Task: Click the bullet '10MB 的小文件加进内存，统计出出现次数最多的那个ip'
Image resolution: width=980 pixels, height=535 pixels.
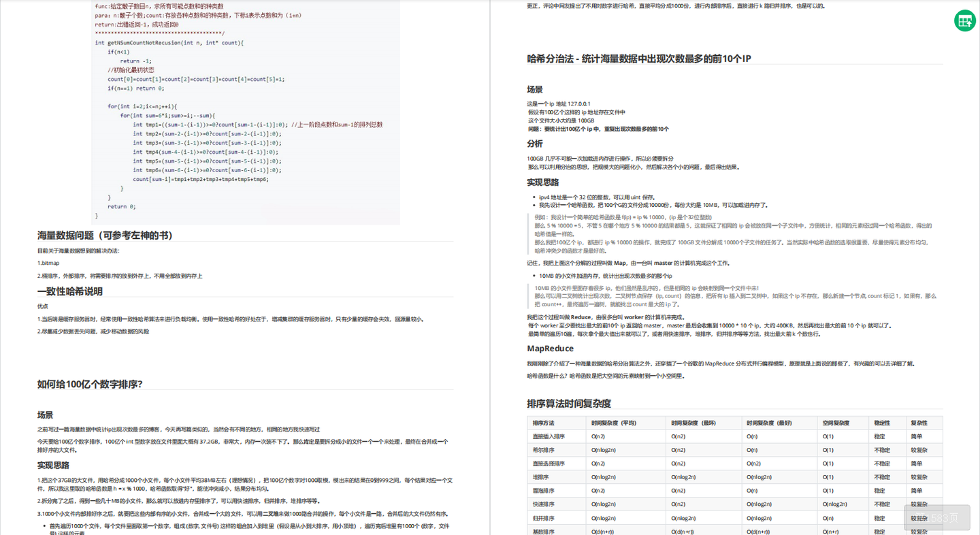Action: [x=606, y=276]
